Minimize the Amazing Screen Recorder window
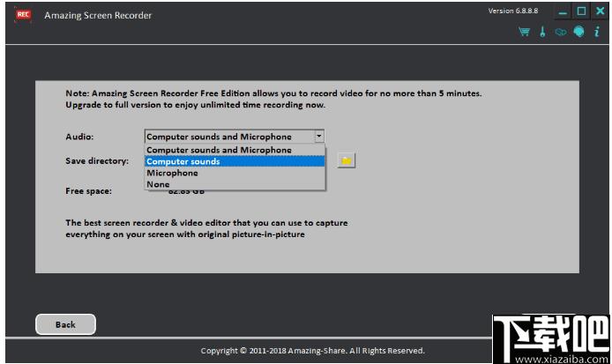 pyautogui.click(x=563, y=11)
